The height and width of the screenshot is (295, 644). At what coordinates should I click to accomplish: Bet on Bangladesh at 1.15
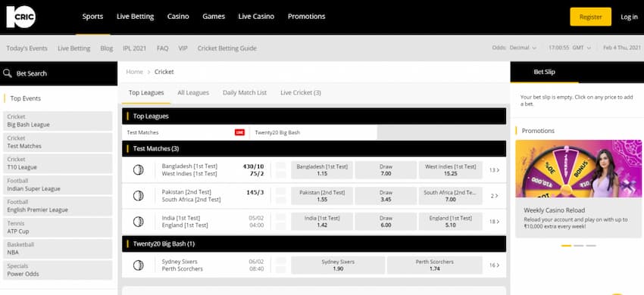pos(322,170)
